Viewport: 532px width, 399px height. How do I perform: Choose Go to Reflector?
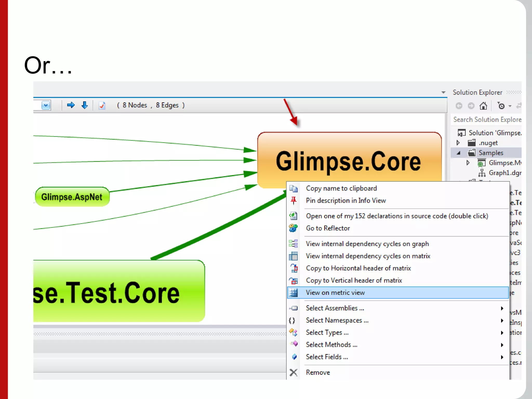click(328, 228)
